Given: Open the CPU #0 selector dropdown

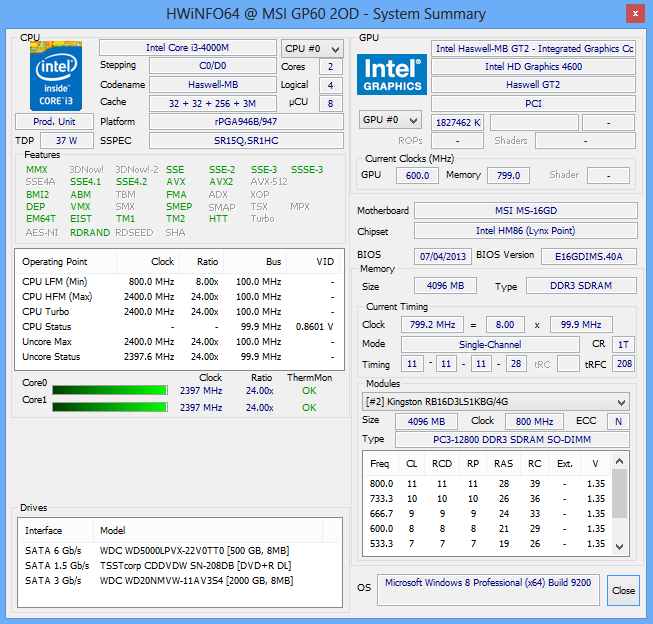Looking at the screenshot, I should coord(312,49).
